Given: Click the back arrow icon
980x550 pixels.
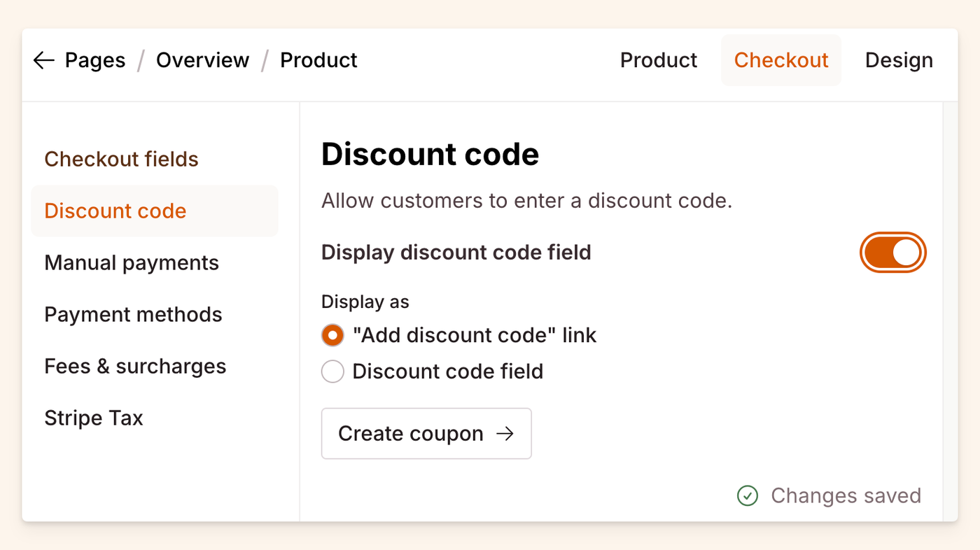Looking at the screenshot, I should click(43, 61).
